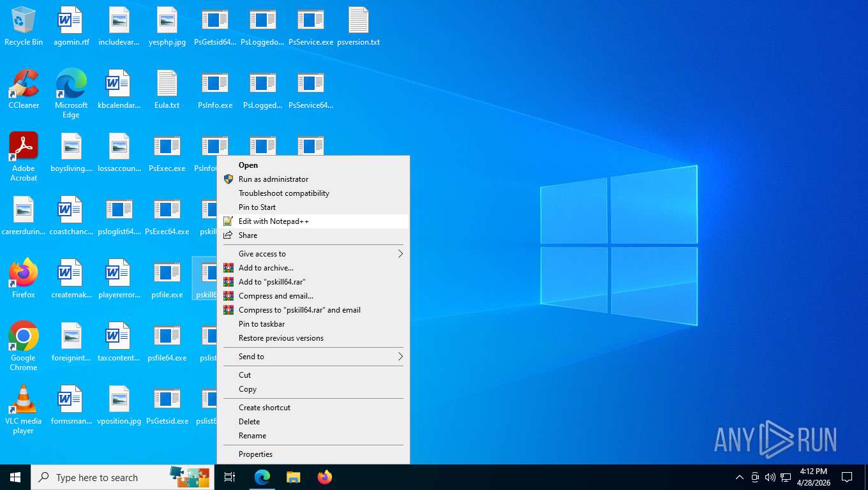Image resolution: width=868 pixels, height=490 pixels.
Task: Choose Pin to taskbar
Action: pyautogui.click(x=313, y=324)
